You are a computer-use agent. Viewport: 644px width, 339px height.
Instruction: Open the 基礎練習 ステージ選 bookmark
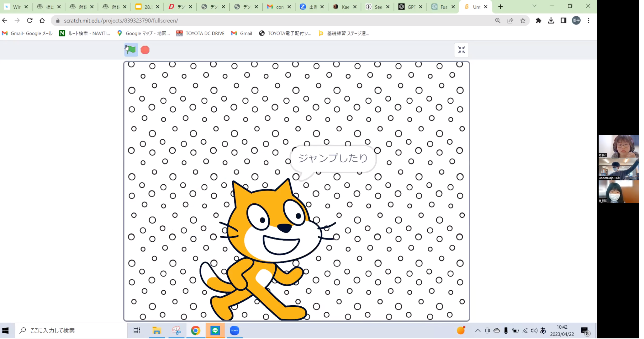(x=344, y=33)
